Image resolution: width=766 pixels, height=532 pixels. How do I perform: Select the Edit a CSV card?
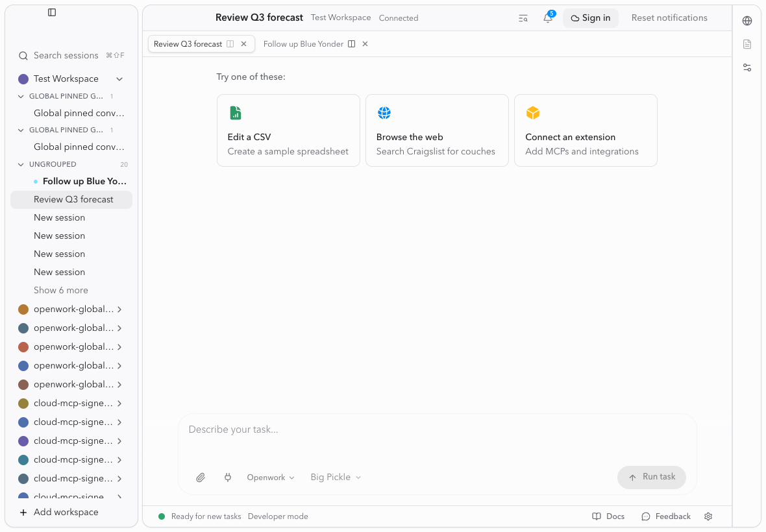pos(288,130)
